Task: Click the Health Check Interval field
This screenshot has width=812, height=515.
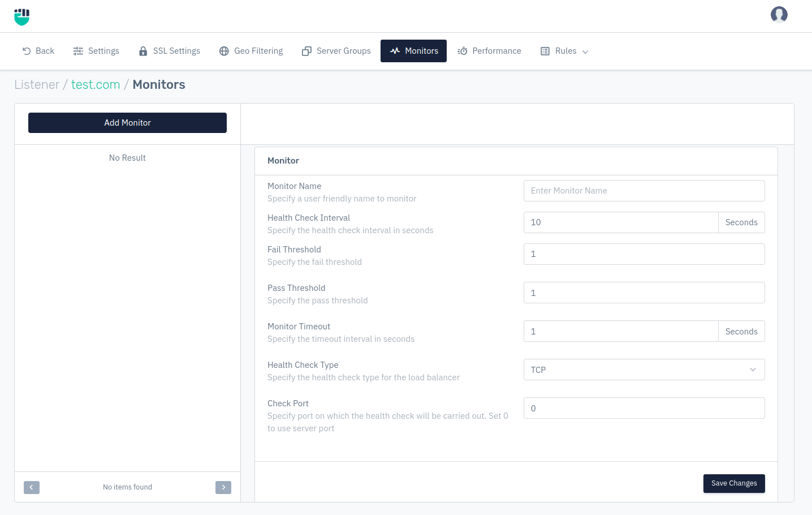Action: tap(621, 222)
